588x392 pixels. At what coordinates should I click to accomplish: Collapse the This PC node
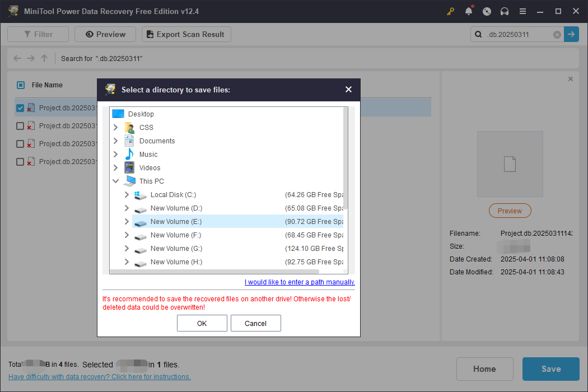(116, 181)
